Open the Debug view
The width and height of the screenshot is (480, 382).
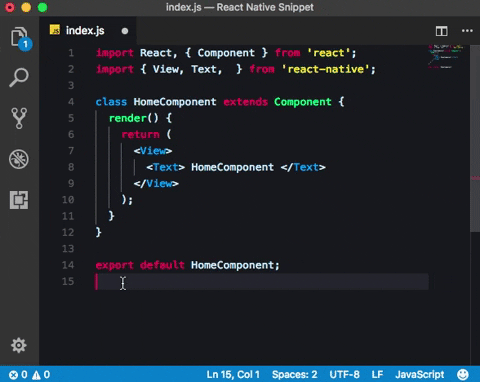pos(19,159)
